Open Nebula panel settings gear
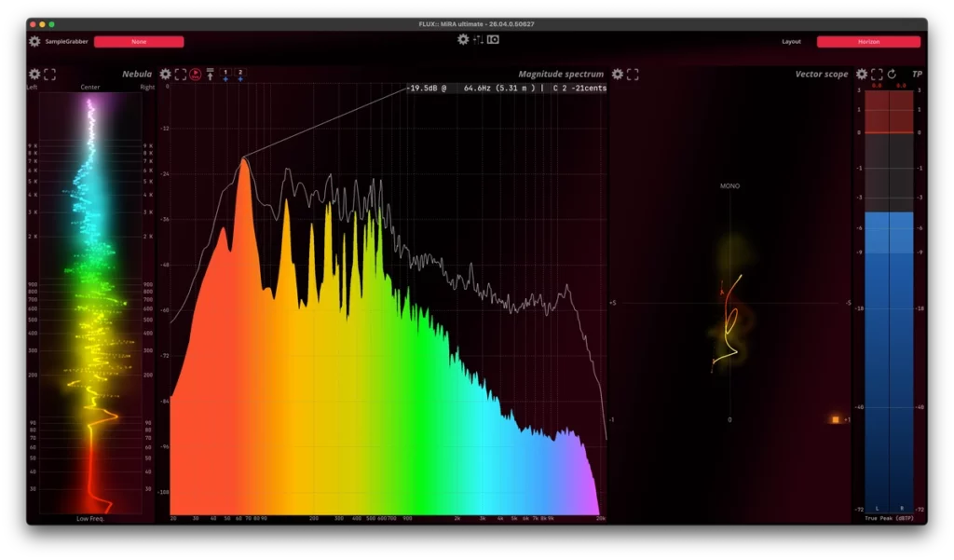The image size is (954, 560). (34, 75)
